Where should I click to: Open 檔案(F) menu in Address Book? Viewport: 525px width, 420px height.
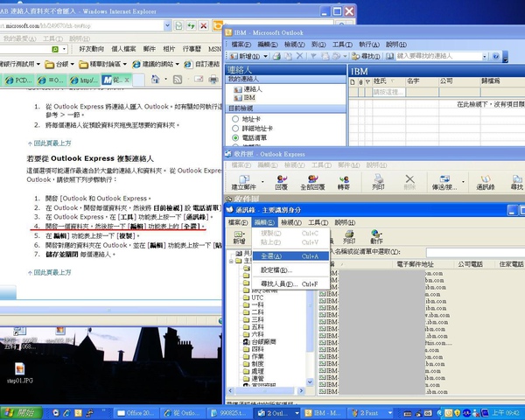(238, 222)
